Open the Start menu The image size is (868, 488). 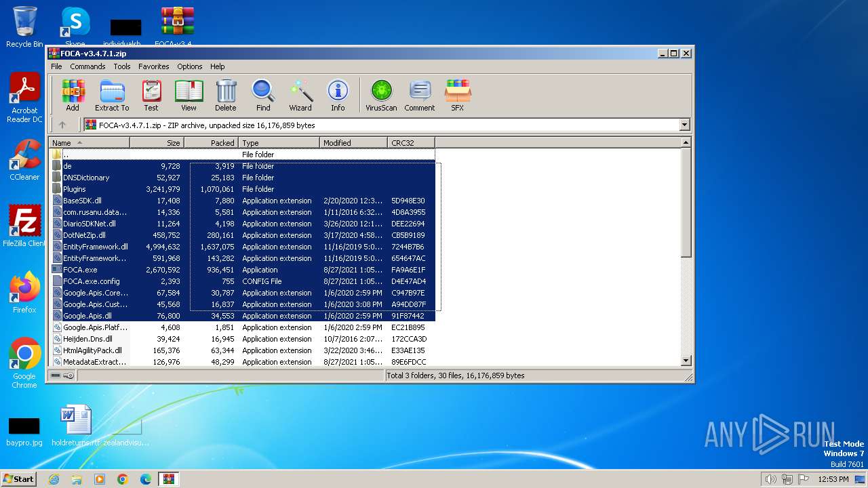[19, 479]
